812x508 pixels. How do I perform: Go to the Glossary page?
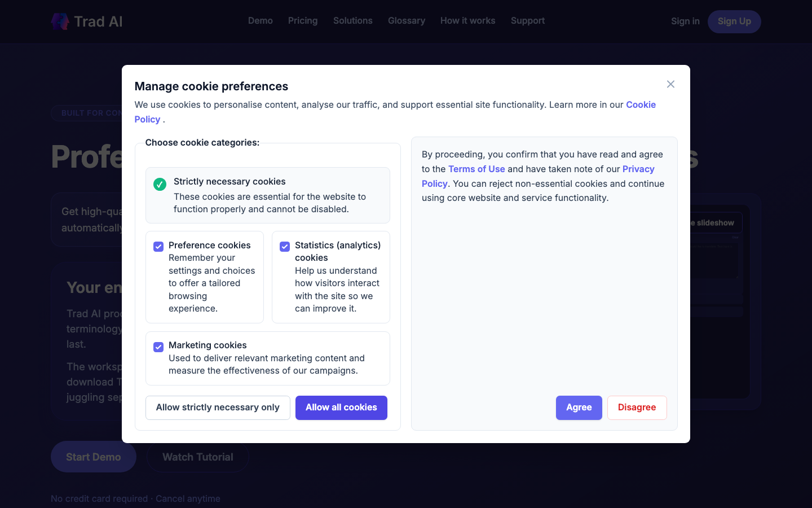click(407, 21)
